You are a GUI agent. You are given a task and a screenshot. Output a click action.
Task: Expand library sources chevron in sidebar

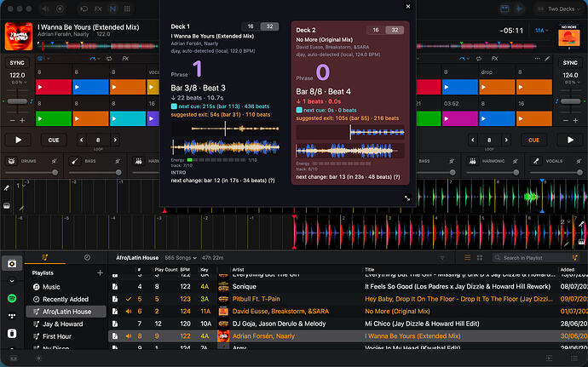pyautogui.click(x=12, y=281)
